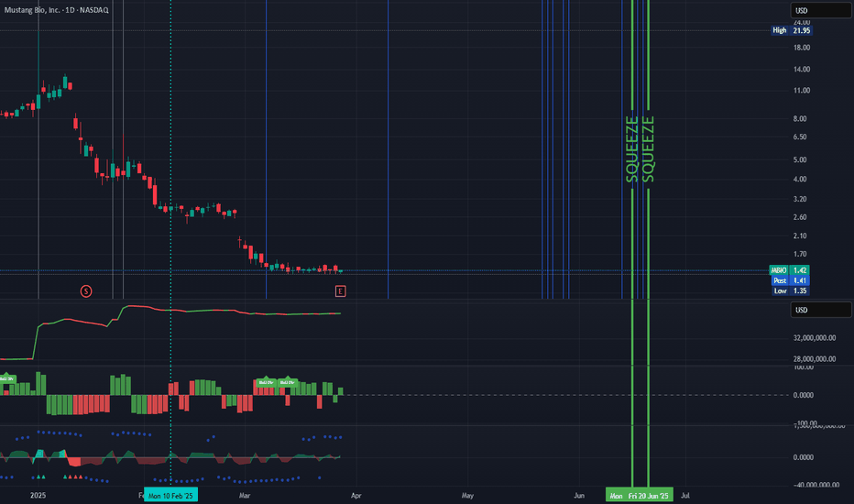Click the 32,000,000.00 indicator scale value

pyautogui.click(x=815, y=338)
